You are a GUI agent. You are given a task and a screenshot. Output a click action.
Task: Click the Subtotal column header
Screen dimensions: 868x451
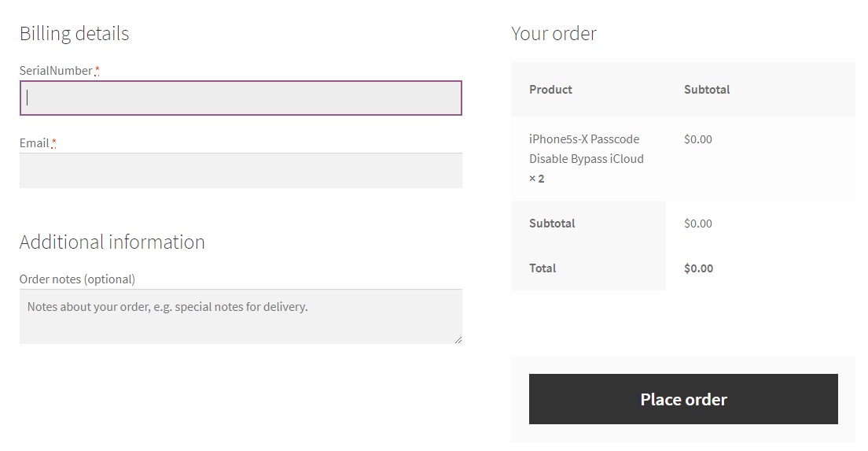(x=707, y=89)
